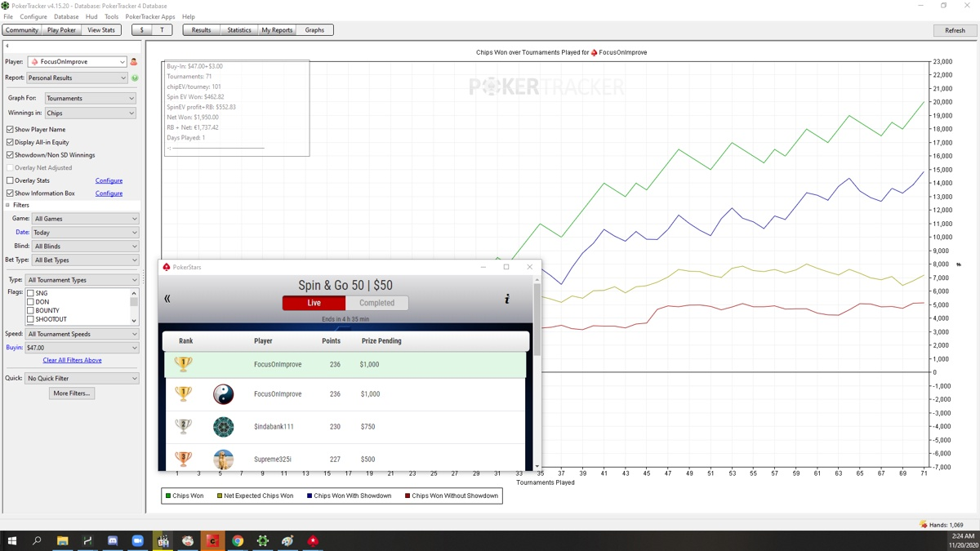
Task: Open the Bet Type dropdown
Action: coord(86,260)
